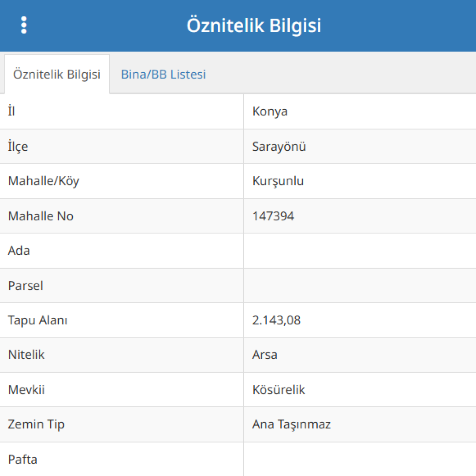Open the three-dot options menu
The height and width of the screenshot is (476, 476).
pyautogui.click(x=24, y=25)
